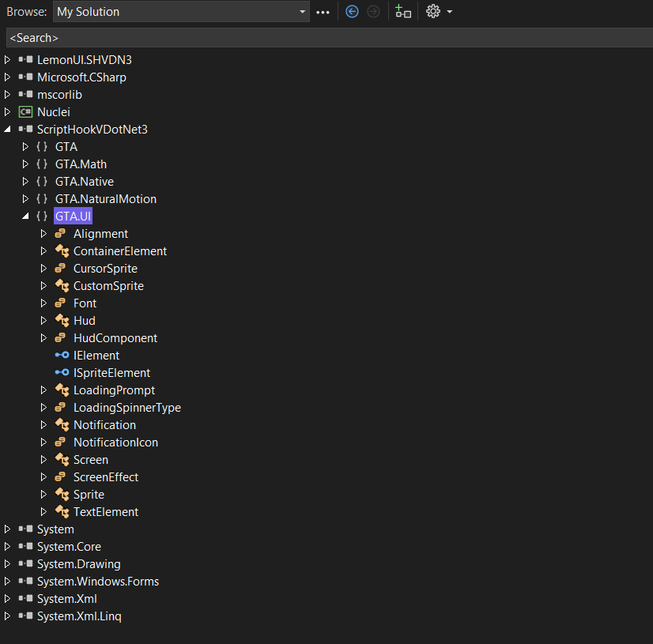Expand the Sprite class arrow

43,495
